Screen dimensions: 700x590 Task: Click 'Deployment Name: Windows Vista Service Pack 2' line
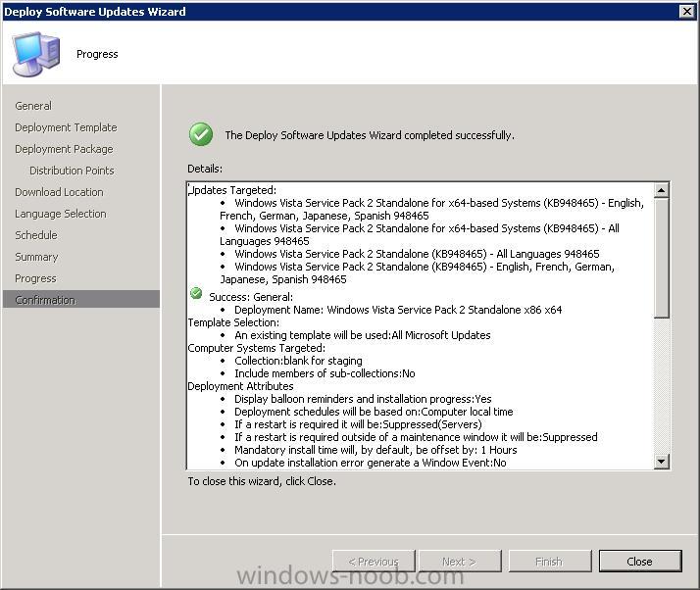(x=398, y=310)
